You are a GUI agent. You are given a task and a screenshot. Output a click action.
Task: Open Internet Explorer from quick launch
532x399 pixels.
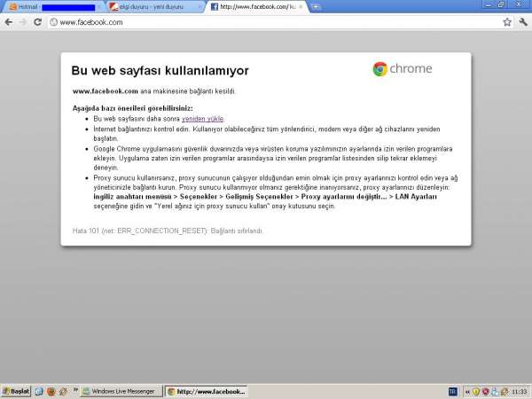coord(39,392)
